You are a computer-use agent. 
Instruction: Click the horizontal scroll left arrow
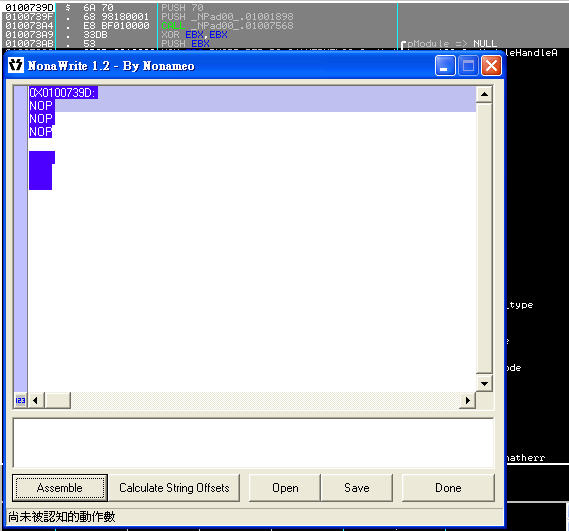click(x=36, y=400)
